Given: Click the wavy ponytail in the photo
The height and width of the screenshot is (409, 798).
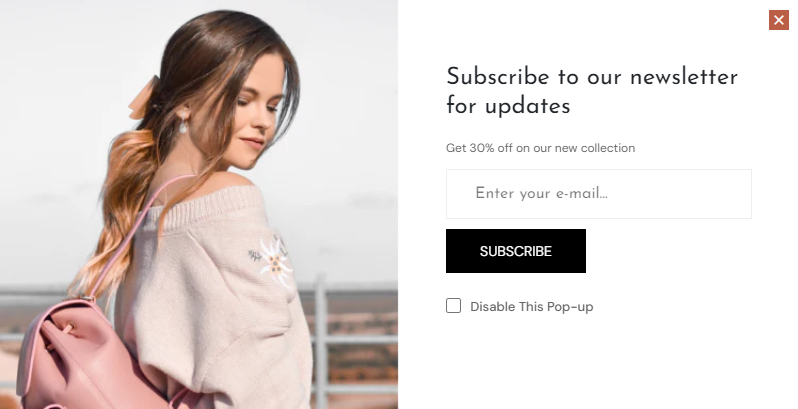Looking at the screenshot, I should [x=117, y=214].
